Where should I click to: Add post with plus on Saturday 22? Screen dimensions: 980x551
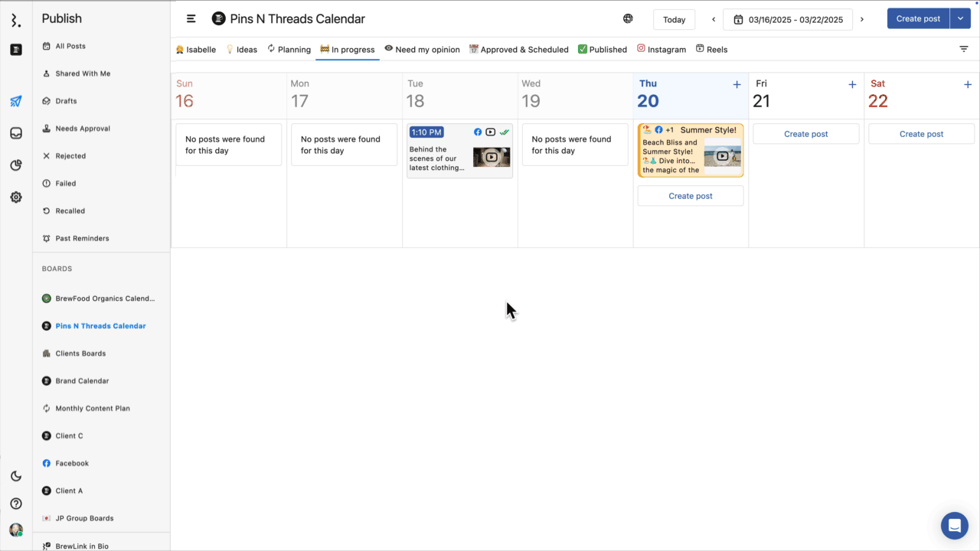968,85
